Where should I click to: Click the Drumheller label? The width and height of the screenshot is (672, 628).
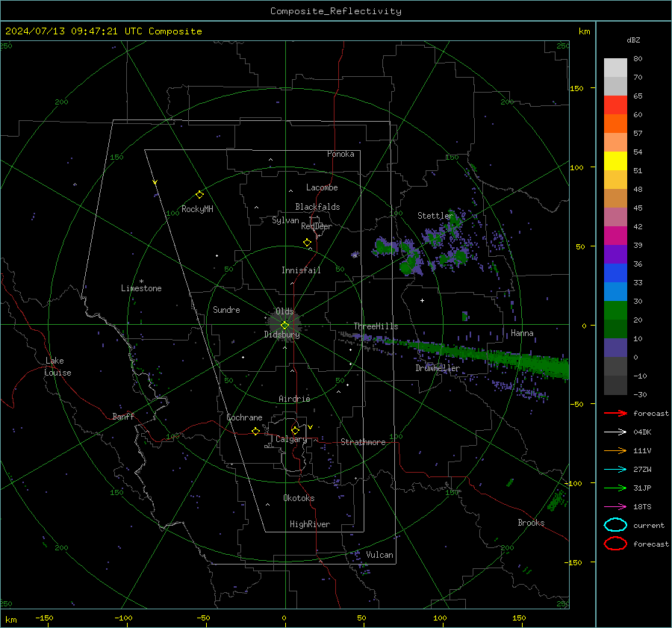[x=438, y=368]
